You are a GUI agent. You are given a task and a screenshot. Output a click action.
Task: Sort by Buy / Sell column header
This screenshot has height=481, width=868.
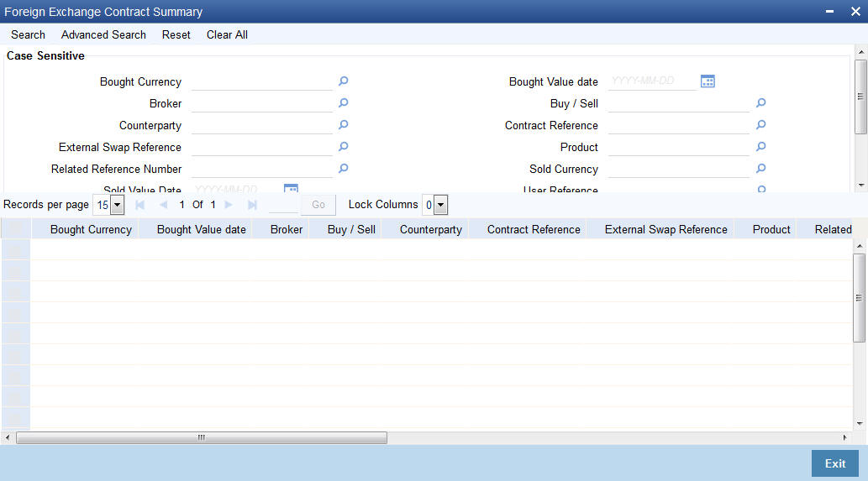[x=351, y=229]
